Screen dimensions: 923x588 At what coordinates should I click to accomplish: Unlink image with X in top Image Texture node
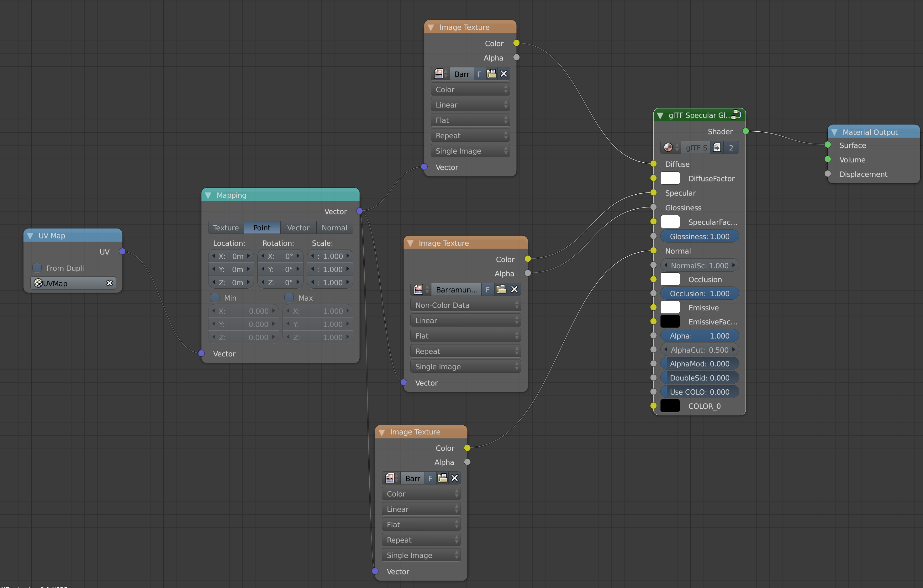click(x=504, y=74)
